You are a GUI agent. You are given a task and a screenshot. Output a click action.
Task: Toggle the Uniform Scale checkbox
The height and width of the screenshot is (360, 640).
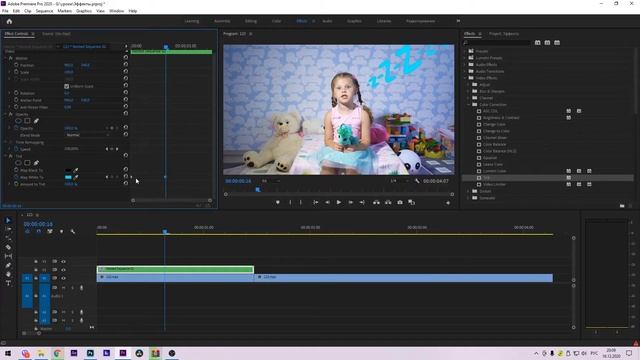pos(67,87)
